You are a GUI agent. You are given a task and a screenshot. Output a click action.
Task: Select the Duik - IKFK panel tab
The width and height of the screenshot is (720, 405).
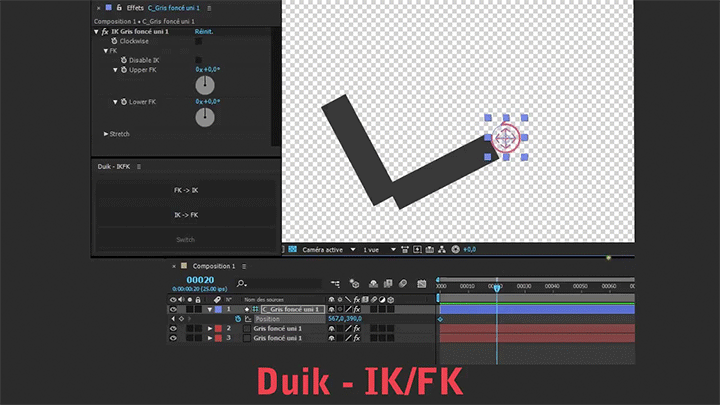(113, 167)
